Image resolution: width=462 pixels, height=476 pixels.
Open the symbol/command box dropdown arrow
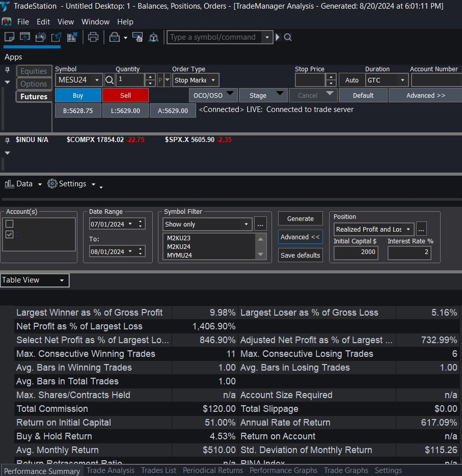pos(267,37)
